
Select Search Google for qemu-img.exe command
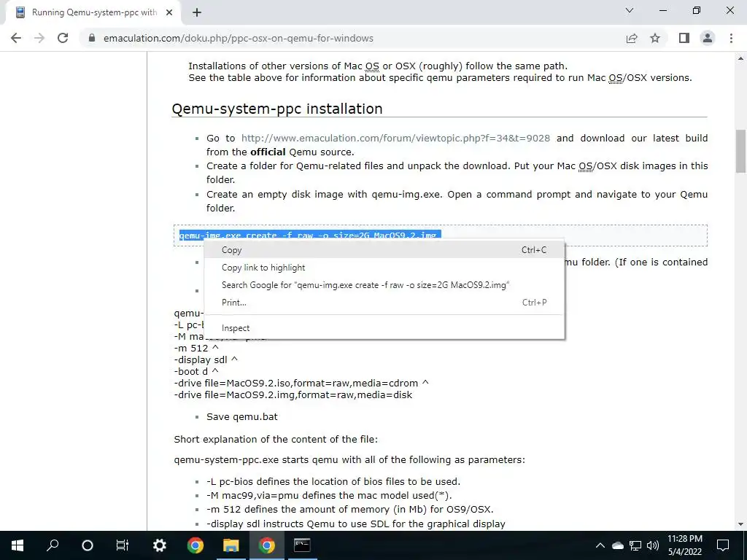(x=384, y=285)
